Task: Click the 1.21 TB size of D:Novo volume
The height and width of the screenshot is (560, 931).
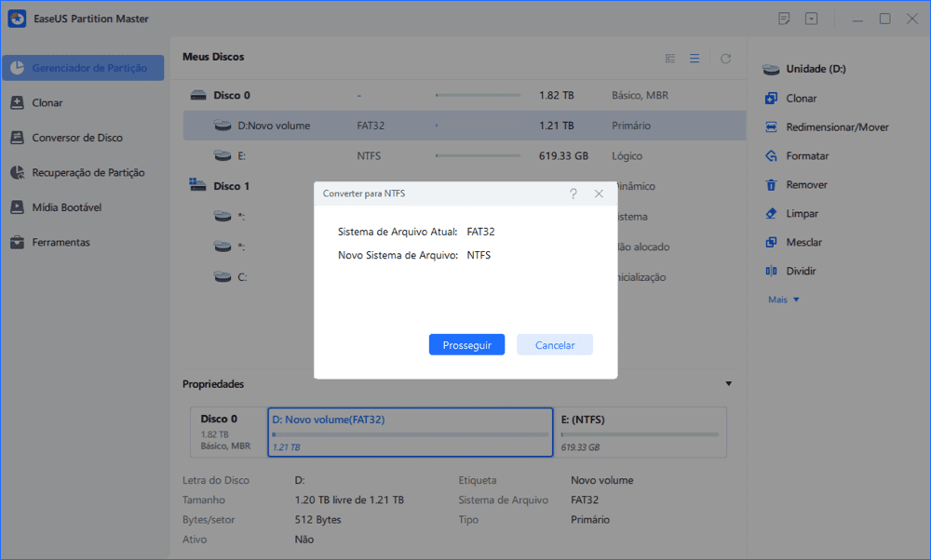Action: pyautogui.click(x=557, y=126)
